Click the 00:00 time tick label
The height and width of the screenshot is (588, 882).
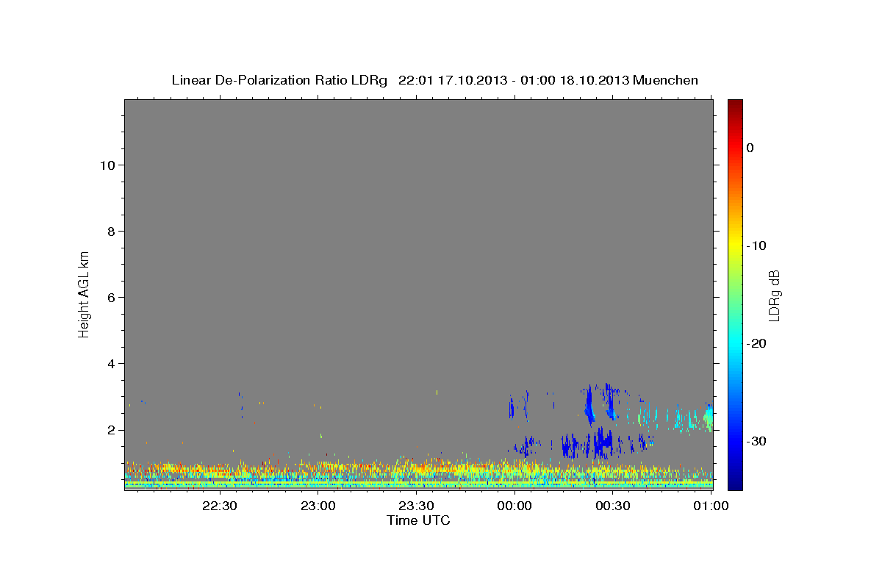[514, 506]
